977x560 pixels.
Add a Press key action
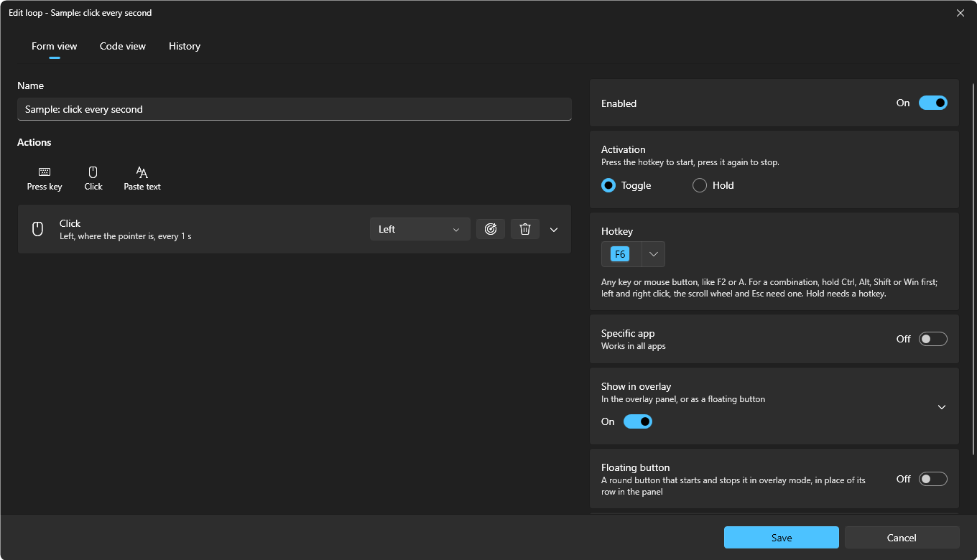[45, 178]
